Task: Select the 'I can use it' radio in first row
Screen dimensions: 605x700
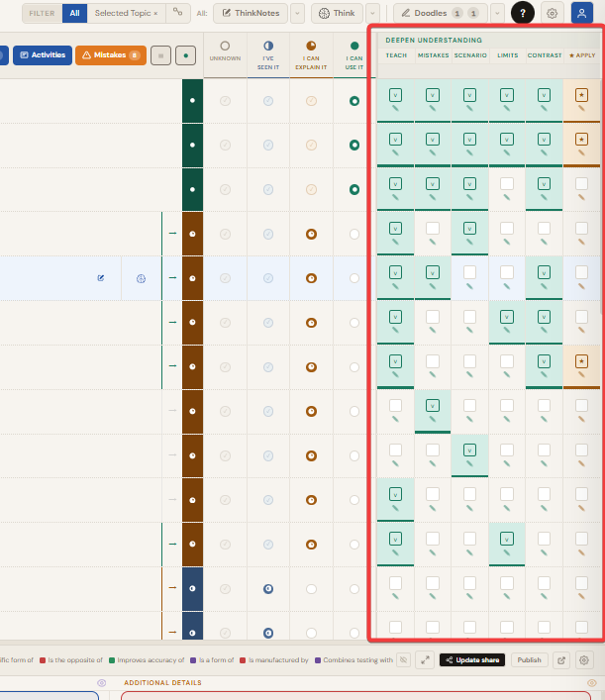Action: (354, 101)
